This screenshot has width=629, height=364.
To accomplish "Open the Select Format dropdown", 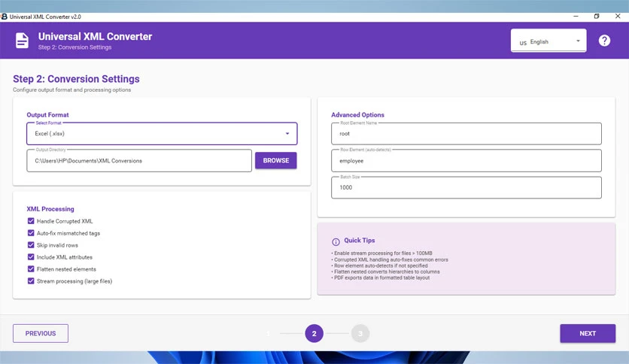I will [x=162, y=134].
